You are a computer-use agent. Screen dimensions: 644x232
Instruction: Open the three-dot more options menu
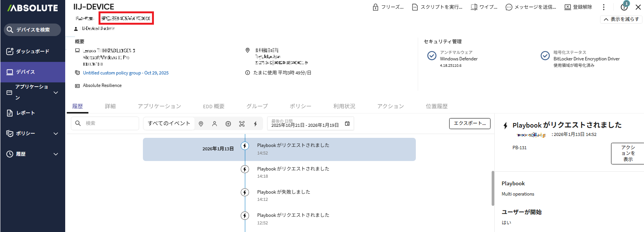[x=604, y=7]
